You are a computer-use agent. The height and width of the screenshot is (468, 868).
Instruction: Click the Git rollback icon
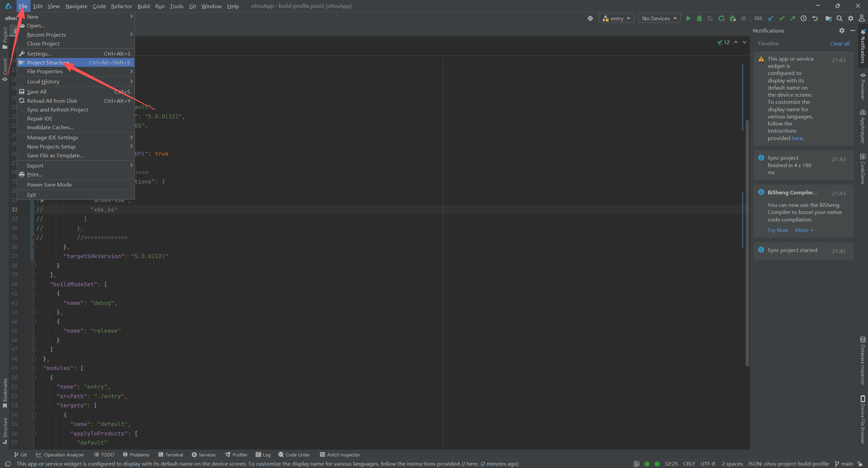pos(815,18)
